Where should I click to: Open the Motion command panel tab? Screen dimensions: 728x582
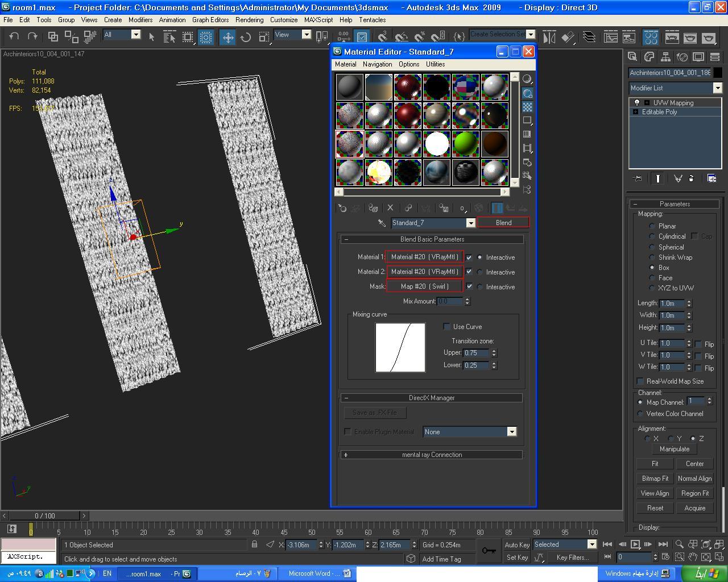(681, 57)
